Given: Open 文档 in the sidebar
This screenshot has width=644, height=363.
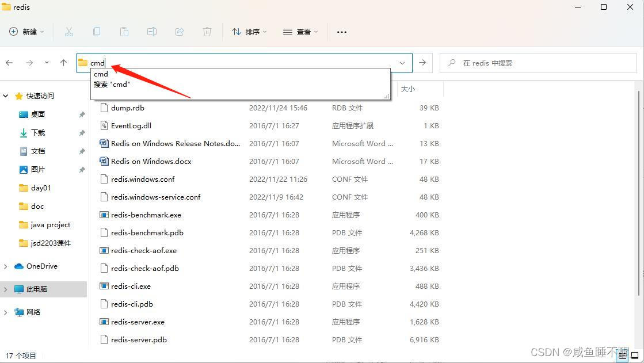Looking at the screenshot, I should coord(38,151).
